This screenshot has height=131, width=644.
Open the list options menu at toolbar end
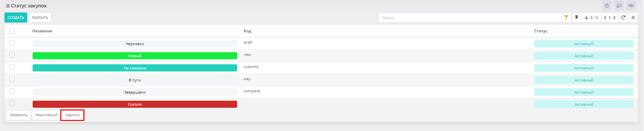[x=633, y=18]
